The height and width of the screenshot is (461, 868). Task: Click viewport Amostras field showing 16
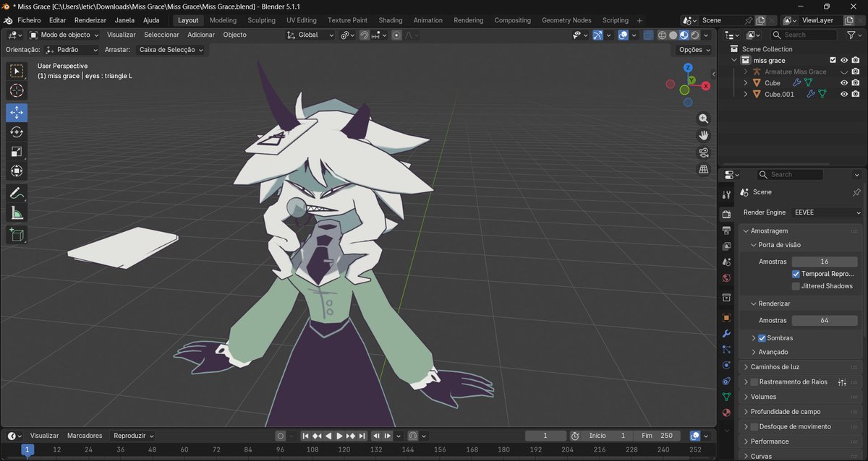(x=825, y=262)
